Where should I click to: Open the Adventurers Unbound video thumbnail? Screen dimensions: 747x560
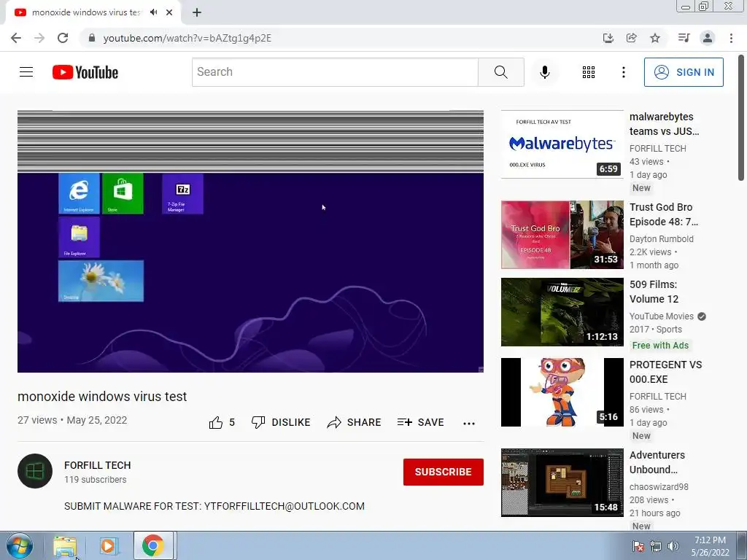coord(562,483)
